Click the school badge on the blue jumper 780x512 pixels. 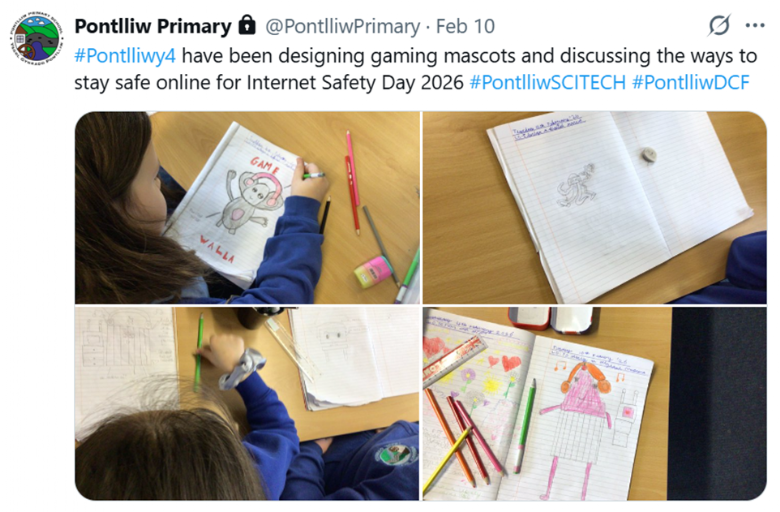click(396, 454)
